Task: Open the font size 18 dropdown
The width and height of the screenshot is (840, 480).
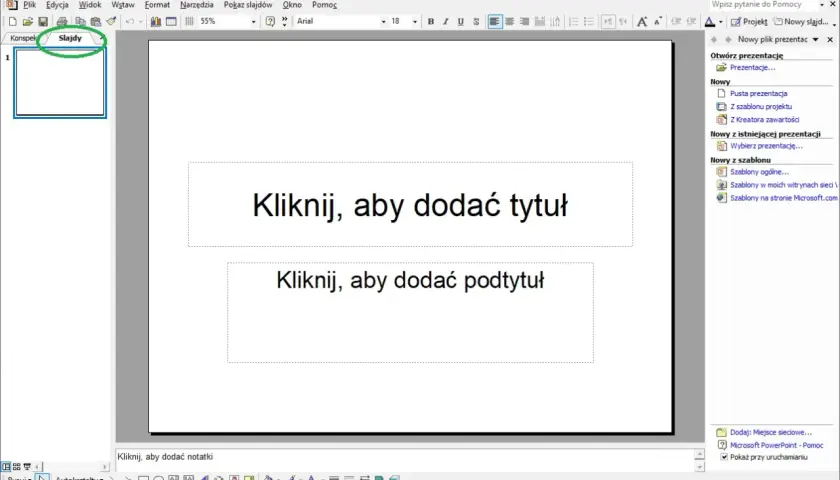Action: [x=415, y=22]
